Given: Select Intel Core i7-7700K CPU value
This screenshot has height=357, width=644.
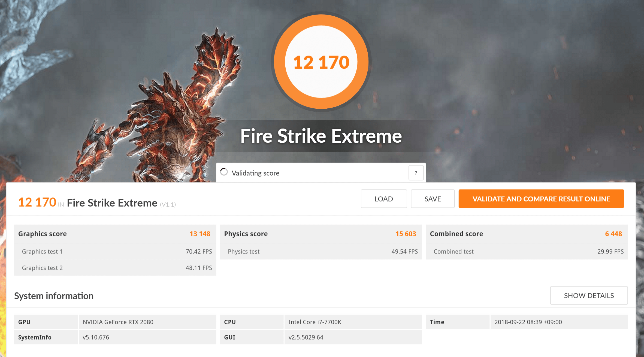Looking at the screenshot, I should pyautogui.click(x=315, y=322).
